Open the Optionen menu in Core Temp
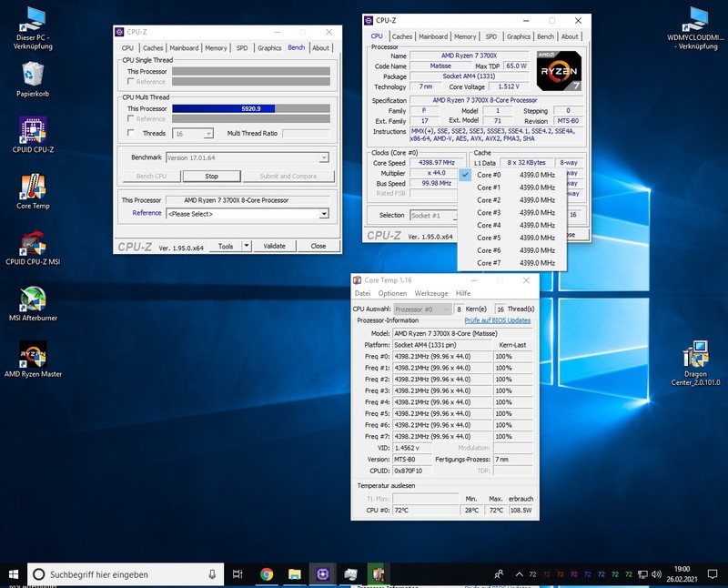The image size is (728, 588). pyautogui.click(x=392, y=293)
